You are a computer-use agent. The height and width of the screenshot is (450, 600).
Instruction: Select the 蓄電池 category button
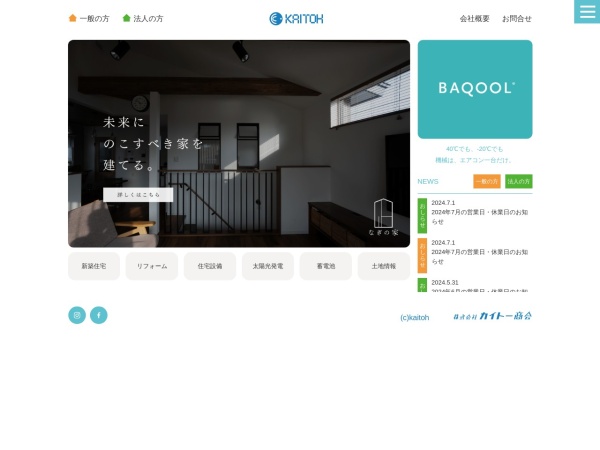coord(326,266)
